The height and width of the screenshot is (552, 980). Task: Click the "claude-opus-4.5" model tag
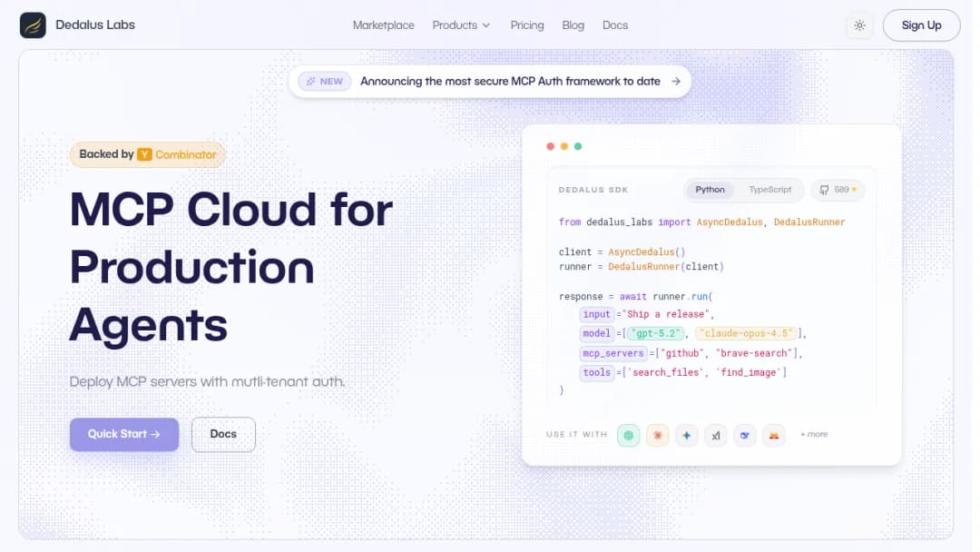point(747,334)
